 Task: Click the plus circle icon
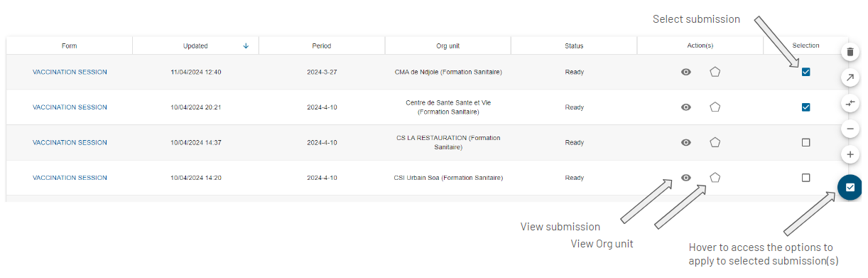850,154
